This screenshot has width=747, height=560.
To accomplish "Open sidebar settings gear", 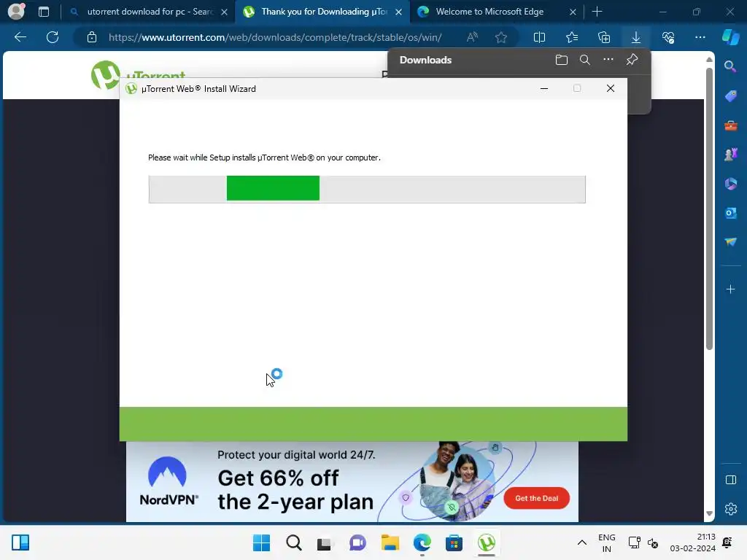I will coord(730,509).
